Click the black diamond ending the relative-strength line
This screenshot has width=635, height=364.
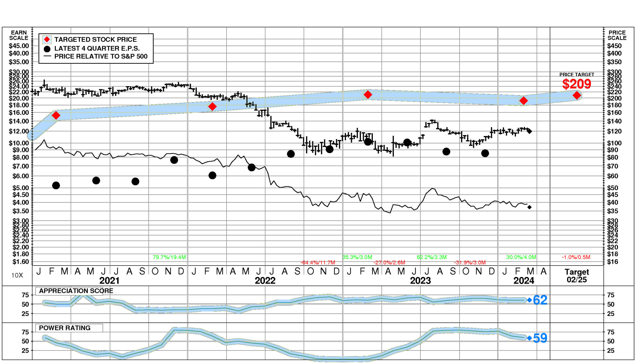click(x=530, y=207)
